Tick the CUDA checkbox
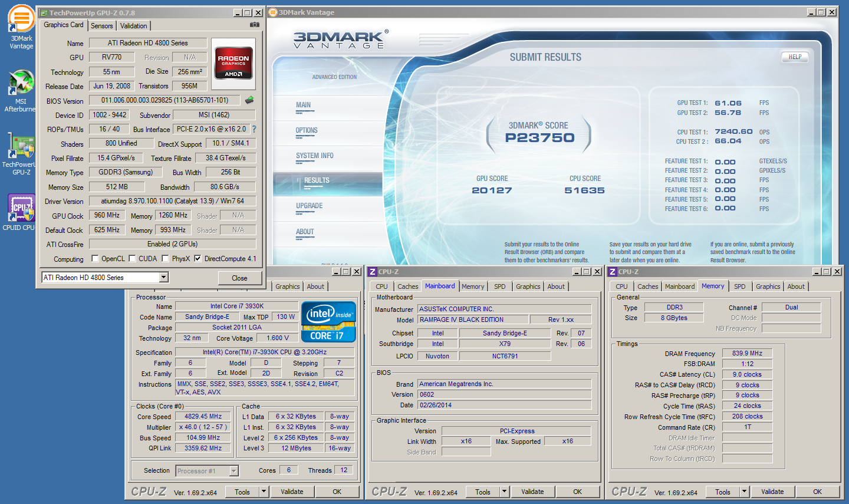This screenshot has height=504, width=849. [x=133, y=258]
